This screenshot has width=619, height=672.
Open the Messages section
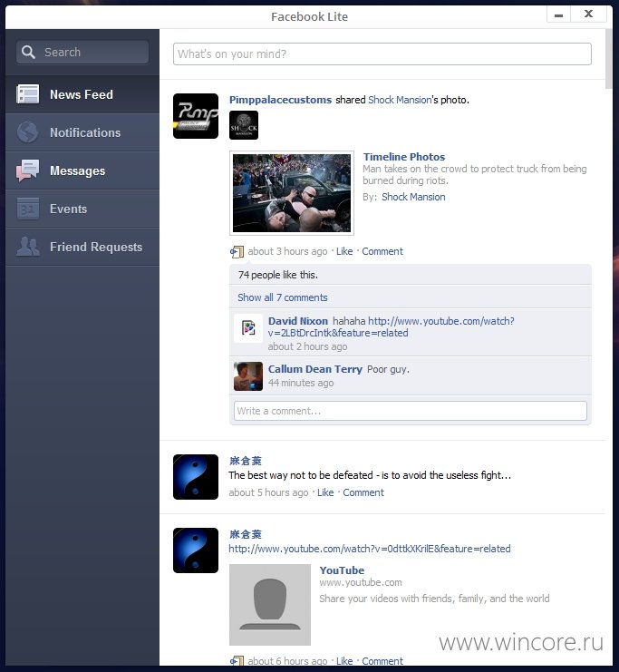[x=82, y=170]
